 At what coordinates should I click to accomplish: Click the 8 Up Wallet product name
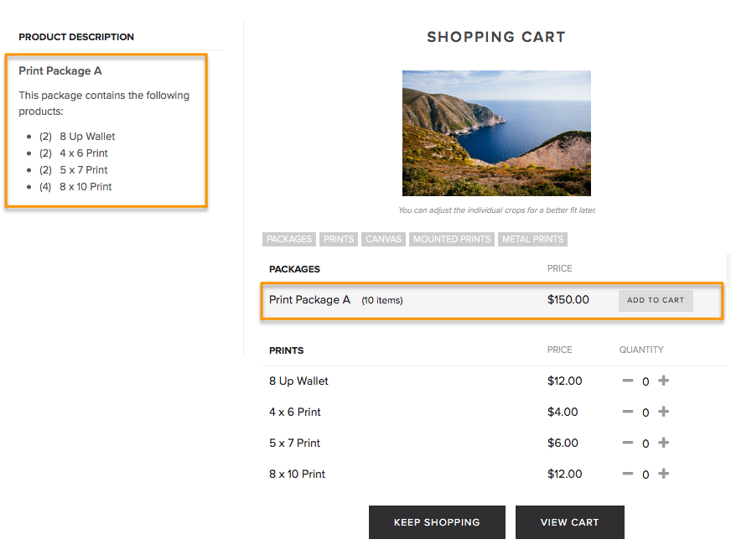coord(298,381)
